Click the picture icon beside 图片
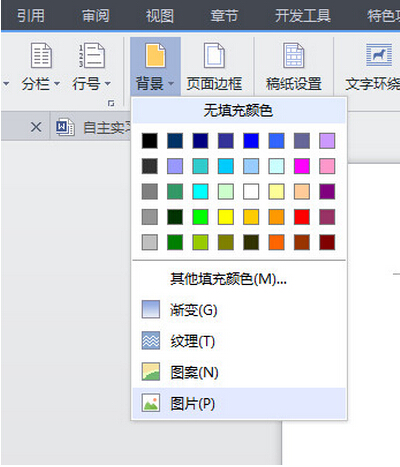Viewport: 400px width, 467px height. [x=151, y=402]
